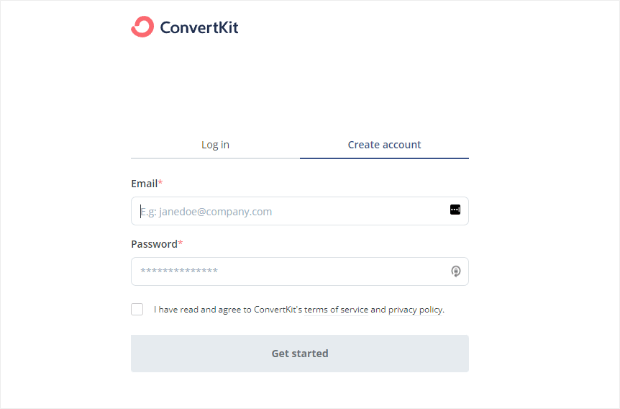The height and width of the screenshot is (409, 620).
Task: Click the janedoe@company.com placeholder text
Action: (x=215, y=212)
